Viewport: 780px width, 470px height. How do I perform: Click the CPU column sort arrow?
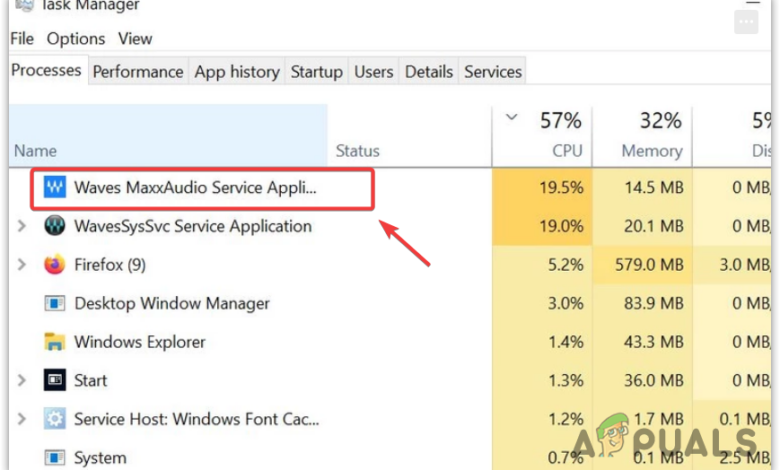tap(511, 118)
